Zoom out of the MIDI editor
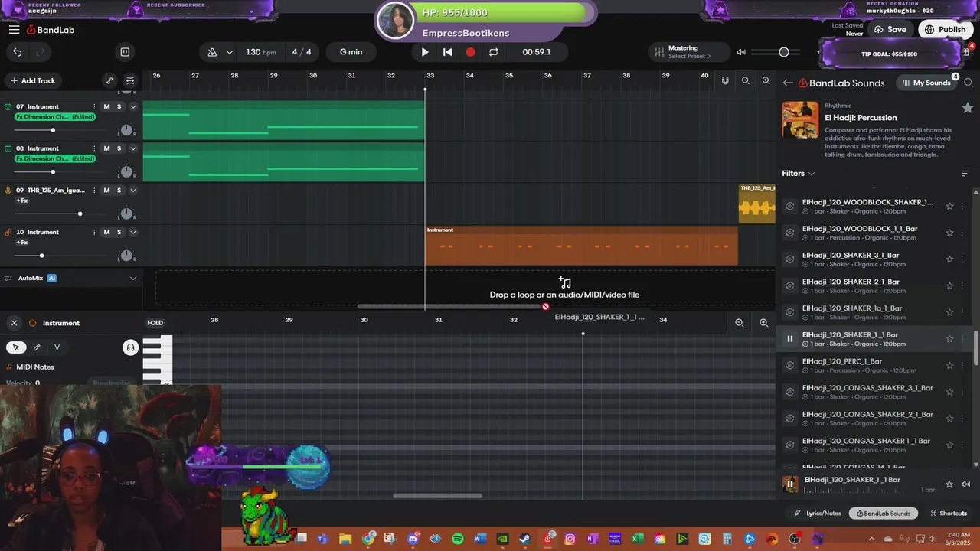980x551 pixels. click(x=739, y=323)
